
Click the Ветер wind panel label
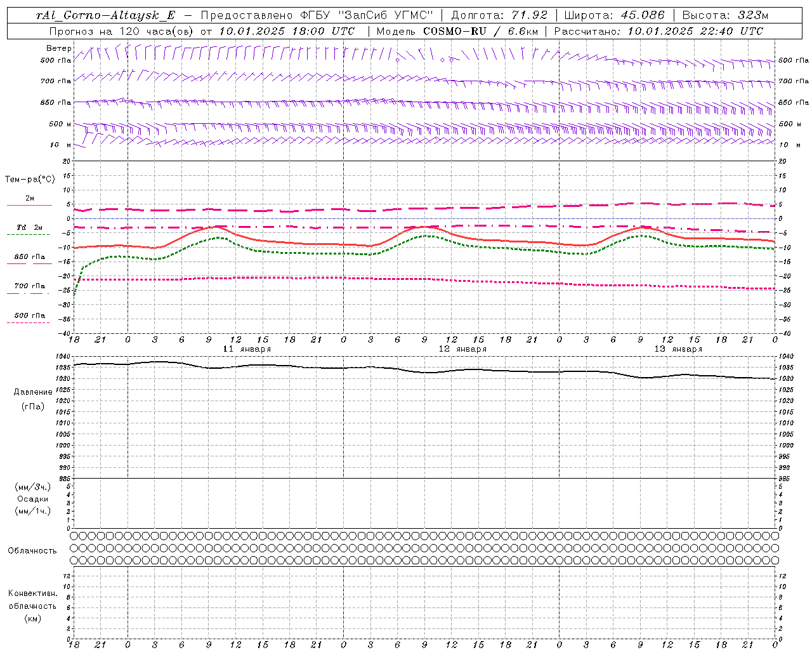point(59,48)
